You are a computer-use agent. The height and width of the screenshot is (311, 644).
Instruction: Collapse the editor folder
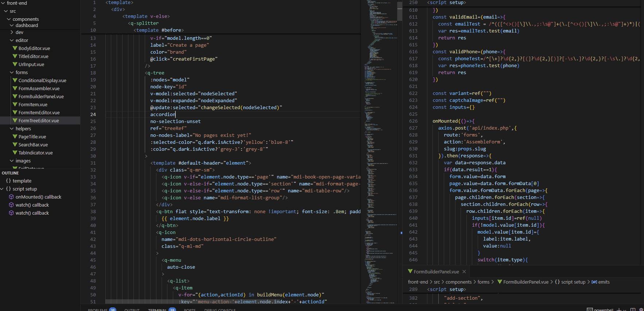[x=12, y=40]
